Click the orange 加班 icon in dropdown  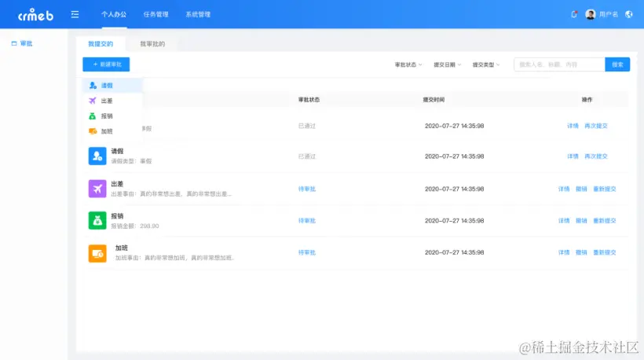(x=93, y=131)
